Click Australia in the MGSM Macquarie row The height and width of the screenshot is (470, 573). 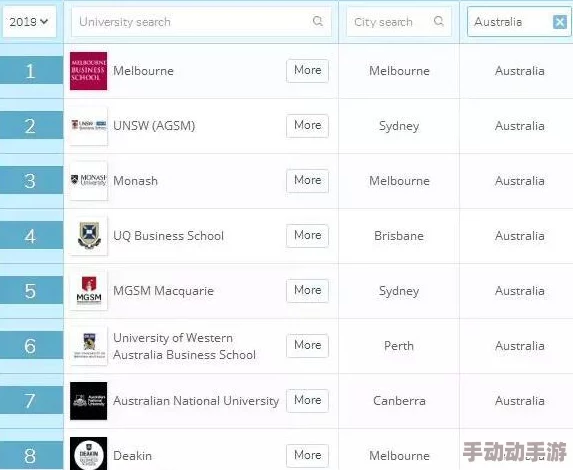tap(520, 291)
